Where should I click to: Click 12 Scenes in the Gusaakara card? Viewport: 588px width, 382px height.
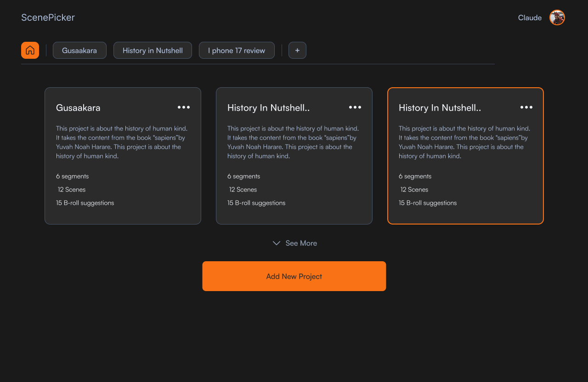[72, 190]
